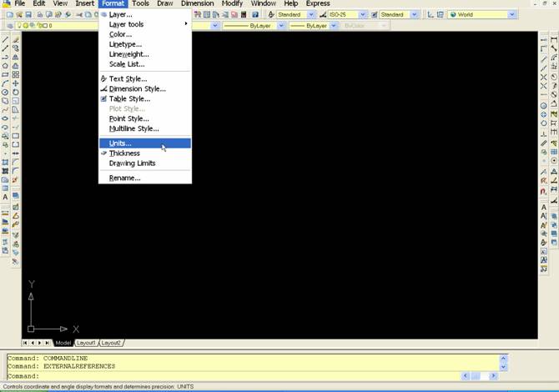Viewport: 559px width, 392px height.
Task: Choose Thickness from the Format menu
Action: pos(145,153)
